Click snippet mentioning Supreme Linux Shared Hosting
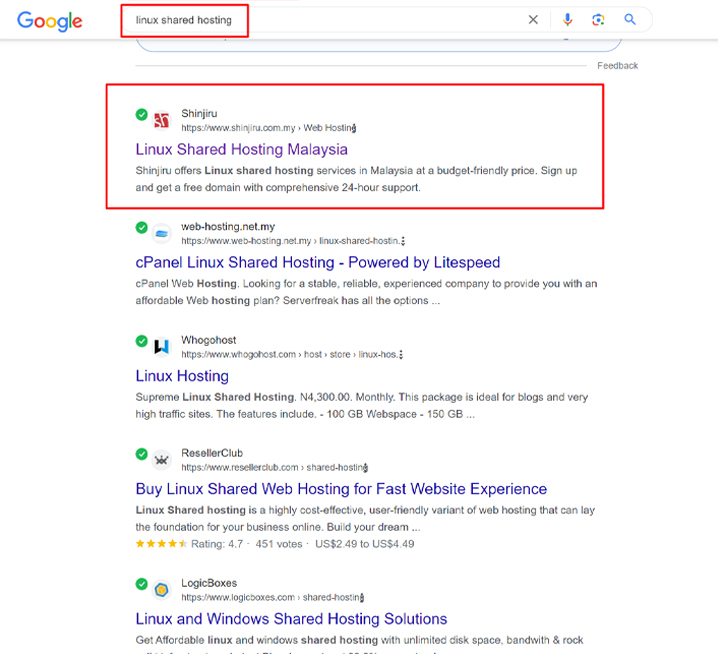The height and width of the screenshot is (654, 718). [362, 406]
